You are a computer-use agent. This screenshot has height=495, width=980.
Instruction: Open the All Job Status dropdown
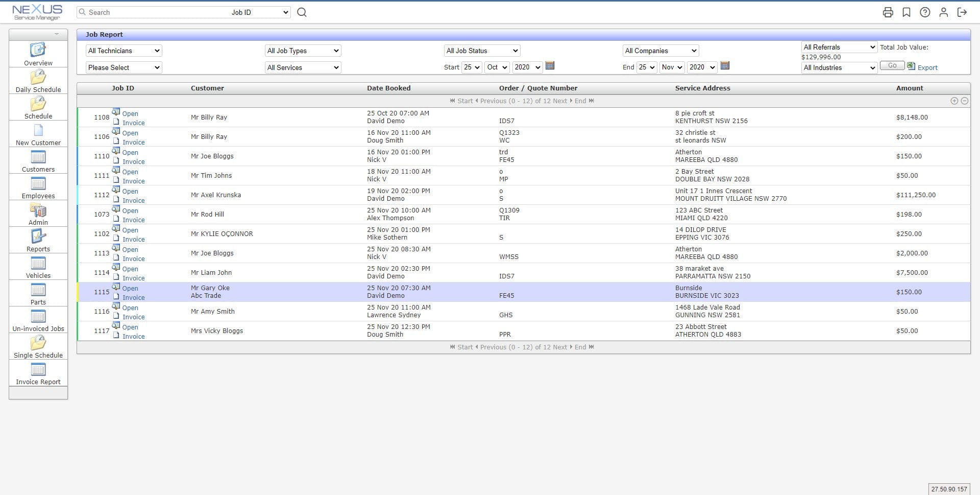[481, 50]
